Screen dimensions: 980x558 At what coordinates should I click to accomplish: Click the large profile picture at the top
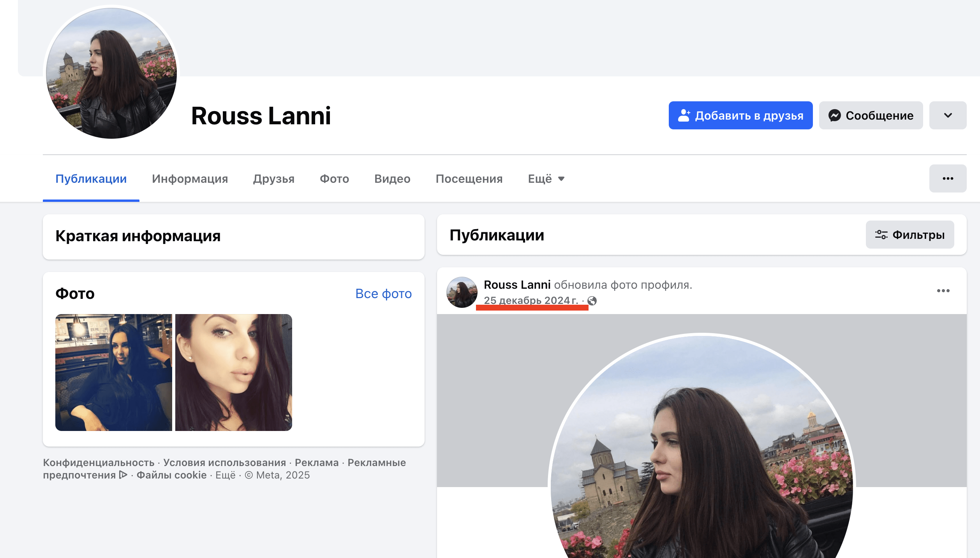[111, 73]
